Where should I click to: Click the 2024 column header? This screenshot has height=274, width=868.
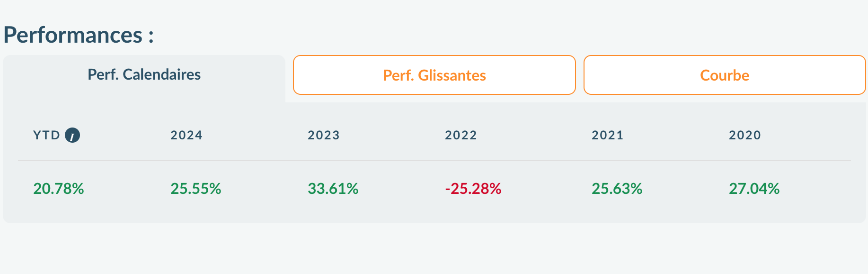[186, 136]
